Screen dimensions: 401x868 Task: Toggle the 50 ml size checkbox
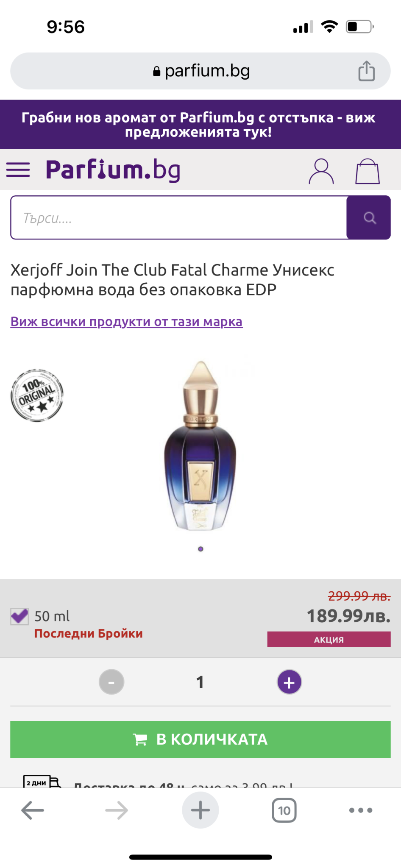[x=19, y=616]
